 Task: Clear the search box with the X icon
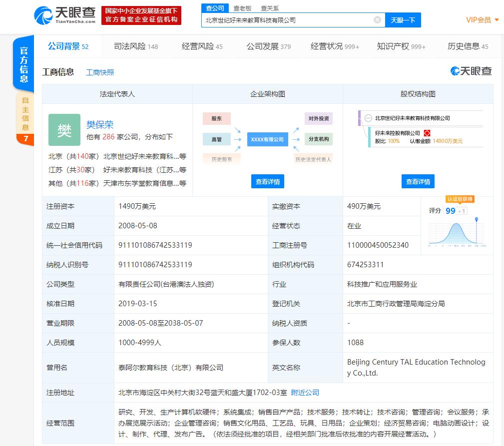click(377, 20)
